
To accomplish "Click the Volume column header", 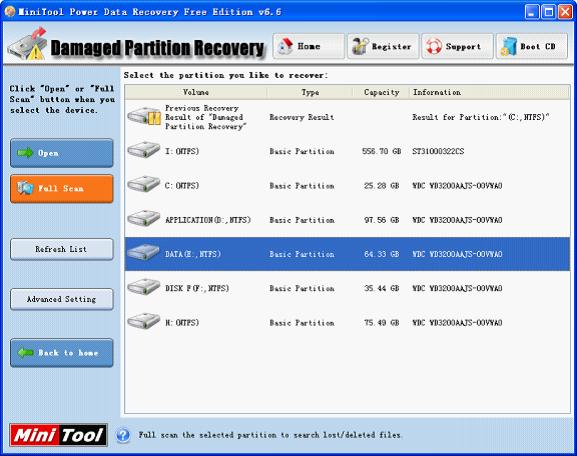I will pos(196,92).
